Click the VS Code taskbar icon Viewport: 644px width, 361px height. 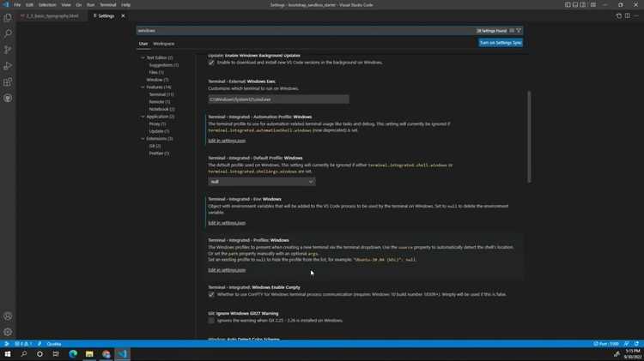pos(123,354)
